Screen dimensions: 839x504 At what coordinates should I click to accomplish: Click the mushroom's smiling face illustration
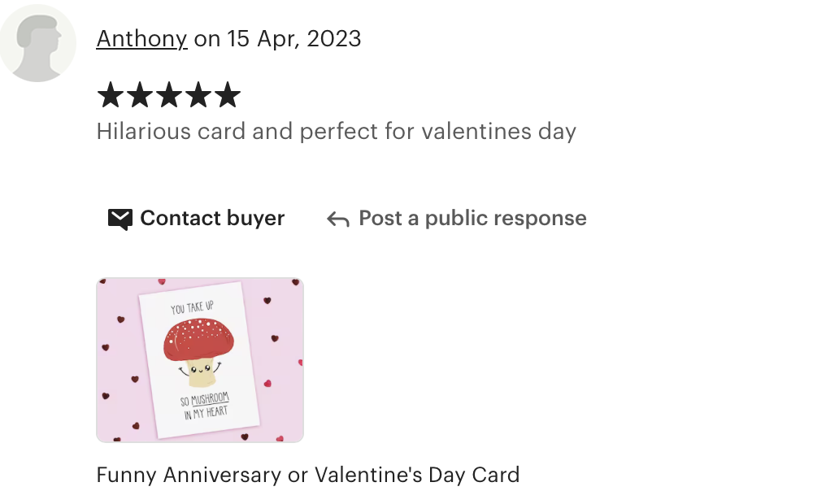coord(201,368)
